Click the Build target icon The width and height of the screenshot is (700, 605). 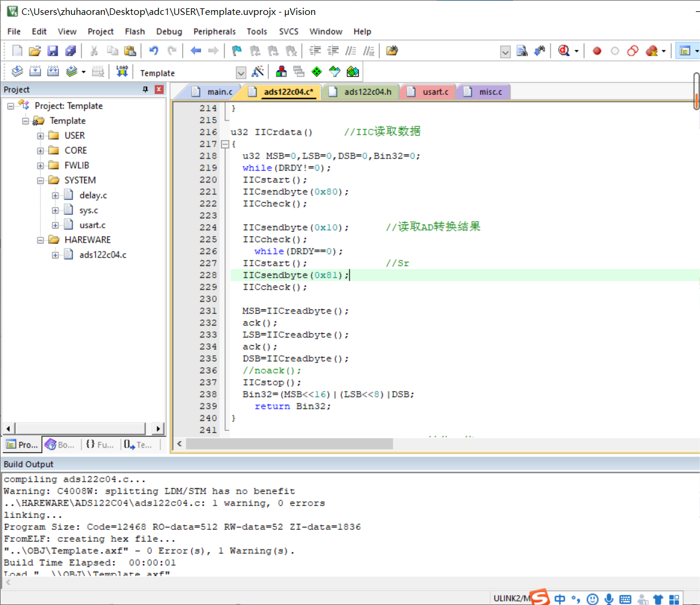pos(35,72)
